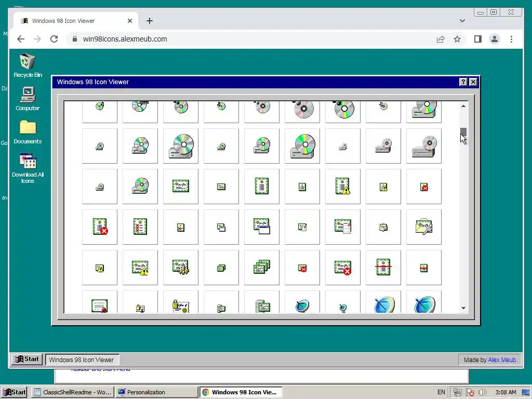Click the web page Start button

pos(27,360)
